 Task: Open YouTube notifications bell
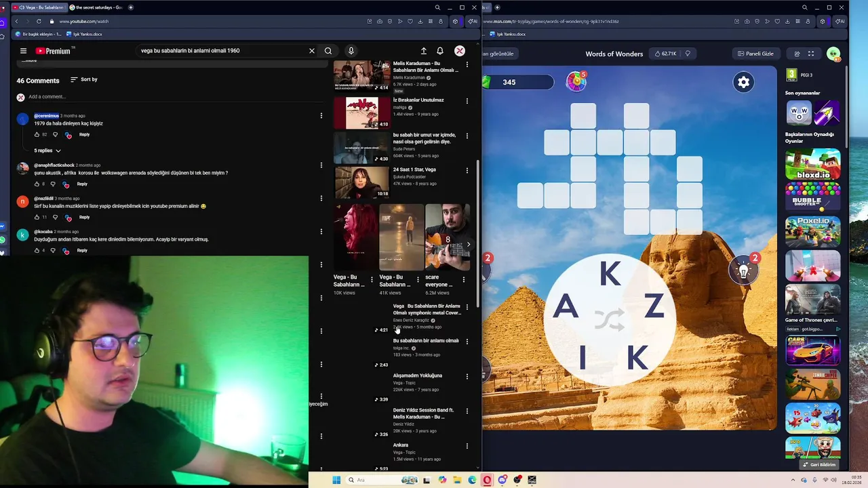pyautogui.click(x=440, y=51)
